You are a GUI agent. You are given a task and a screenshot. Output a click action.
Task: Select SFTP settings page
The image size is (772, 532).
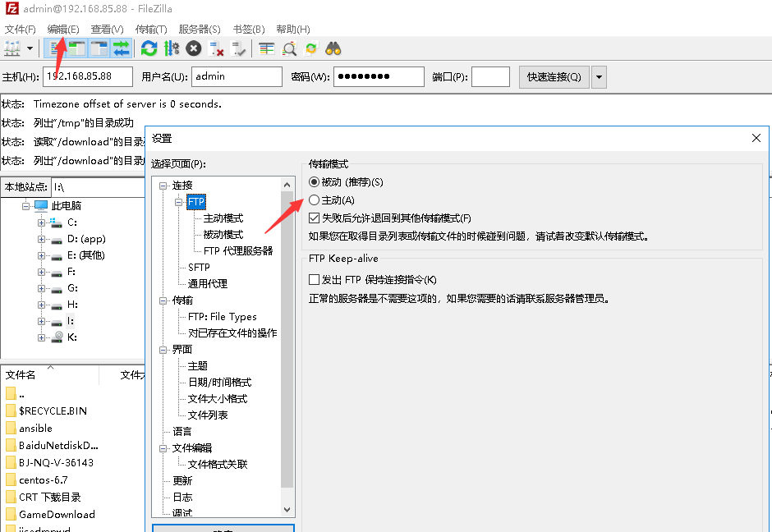tap(199, 267)
